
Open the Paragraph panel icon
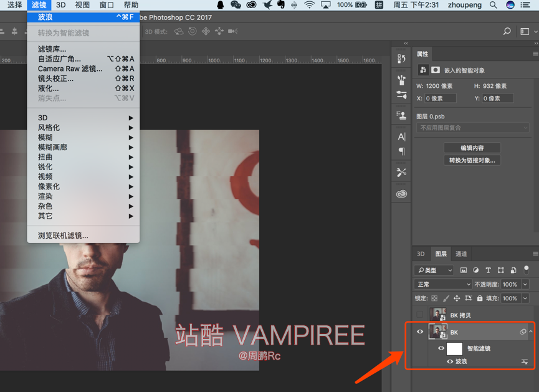coord(401,151)
